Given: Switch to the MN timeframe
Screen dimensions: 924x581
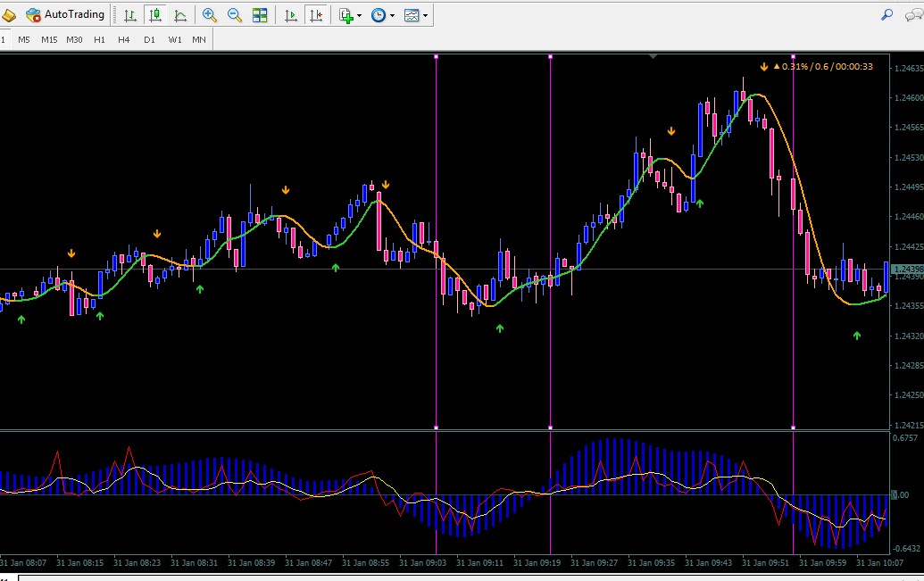Looking at the screenshot, I should coord(199,39).
